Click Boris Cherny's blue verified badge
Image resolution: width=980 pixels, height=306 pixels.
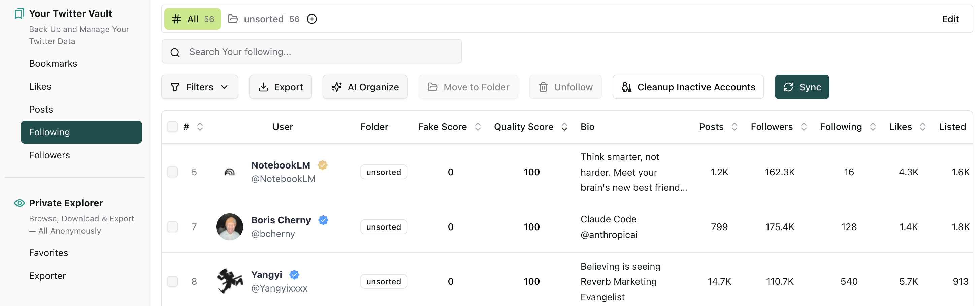[x=323, y=220]
